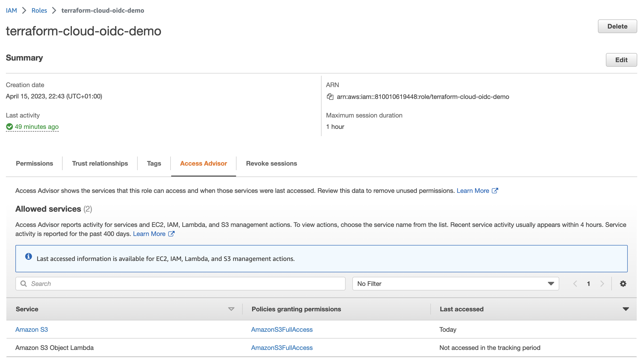Viewport: 644px width, 363px height.
Task: Click the blue info icon in banner
Action: [x=29, y=257]
